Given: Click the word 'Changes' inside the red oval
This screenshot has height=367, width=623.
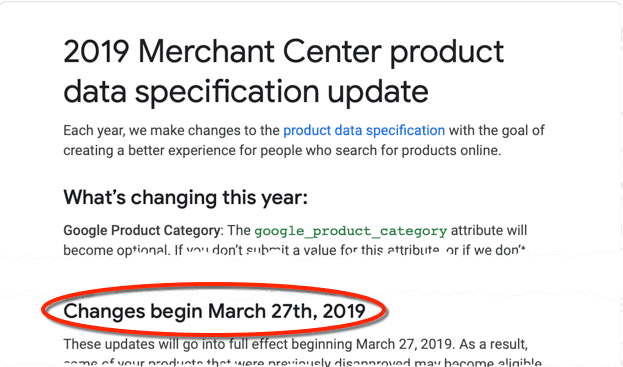Looking at the screenshot, I should (104, 311).
